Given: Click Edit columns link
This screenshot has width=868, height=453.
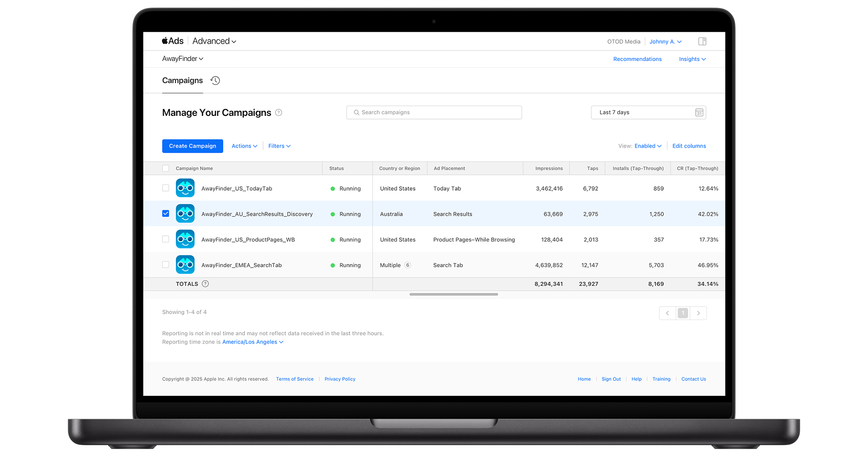Looking at the screenshot, I should (x=689, y=146).
